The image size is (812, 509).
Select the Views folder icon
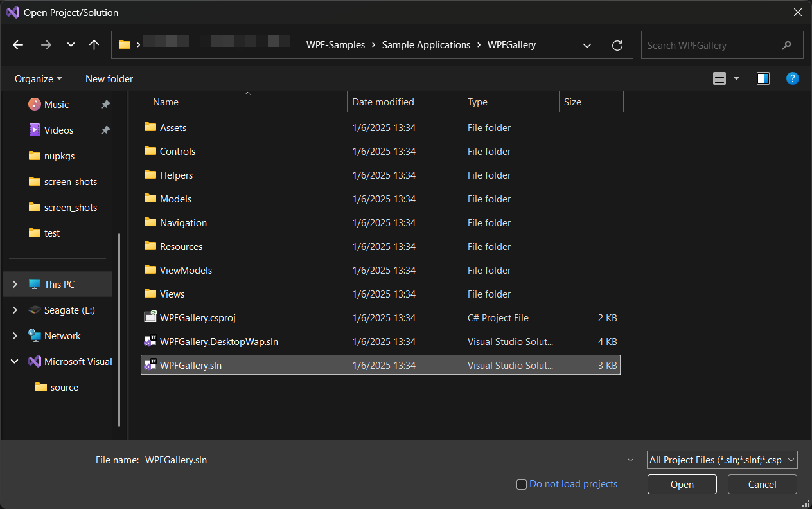[150, 294]
